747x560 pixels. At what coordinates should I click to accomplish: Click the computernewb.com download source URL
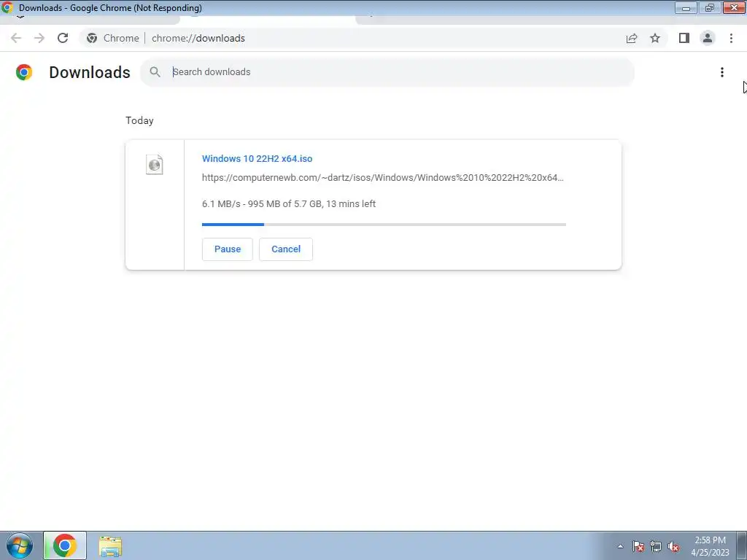[382, 178]
